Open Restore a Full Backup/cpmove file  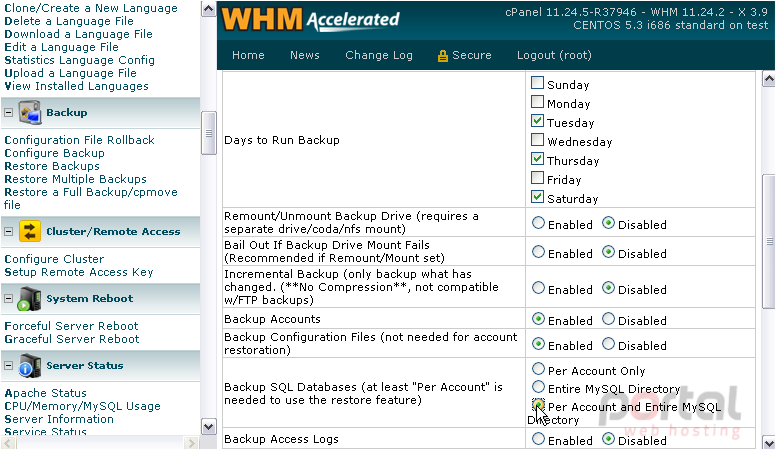coord(91,198)
